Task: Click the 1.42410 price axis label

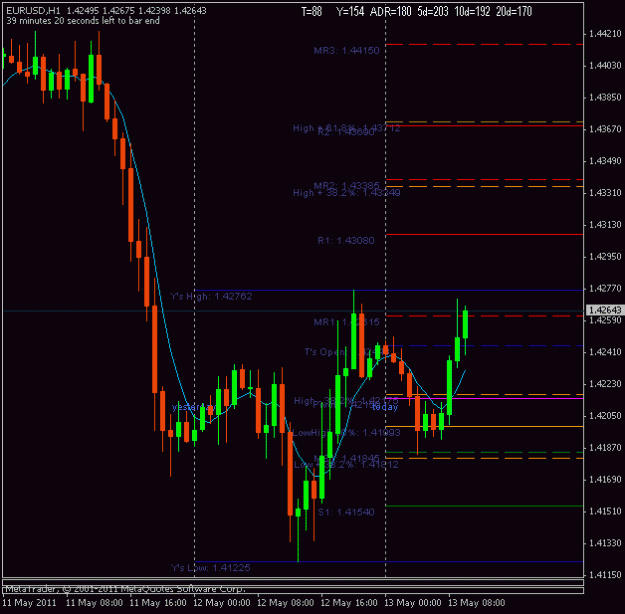Action: point(605,352)
